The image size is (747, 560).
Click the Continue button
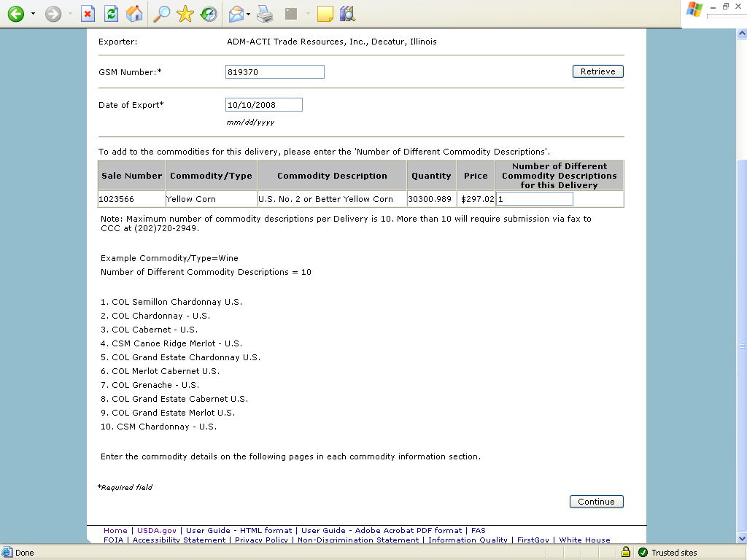(x=597, y=502)
